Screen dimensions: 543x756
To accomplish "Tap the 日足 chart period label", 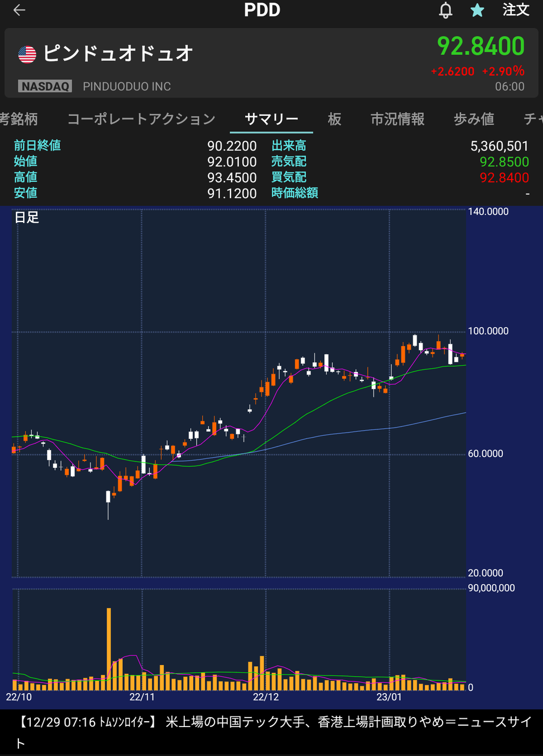I will tap(27, 217).
